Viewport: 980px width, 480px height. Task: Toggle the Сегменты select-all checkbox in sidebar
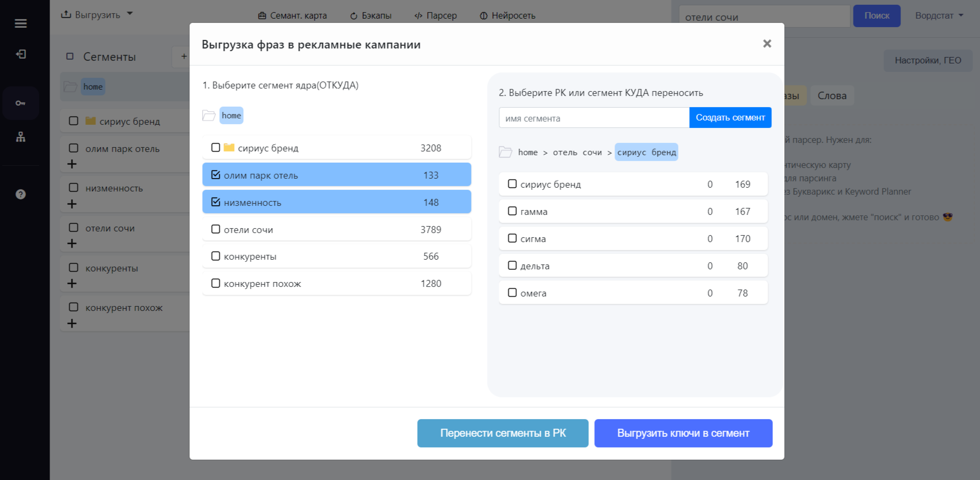(x=70, y=56)
